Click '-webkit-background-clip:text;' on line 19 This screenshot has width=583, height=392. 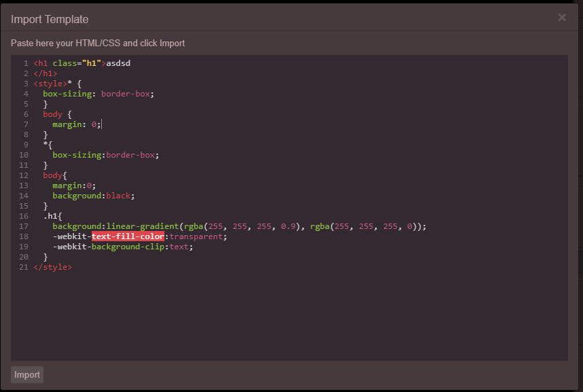123,247
